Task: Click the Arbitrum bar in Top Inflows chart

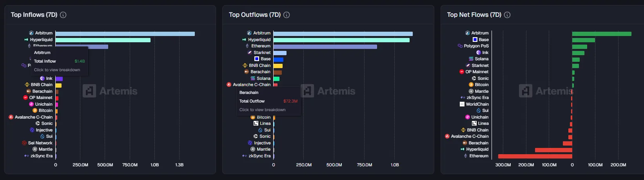Action: (125, 34)
